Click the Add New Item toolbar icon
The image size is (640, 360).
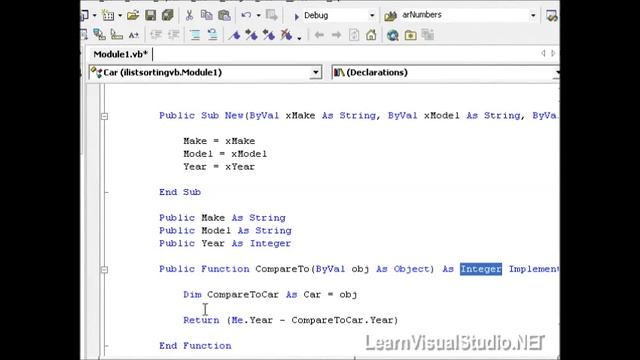coord(108,16)
